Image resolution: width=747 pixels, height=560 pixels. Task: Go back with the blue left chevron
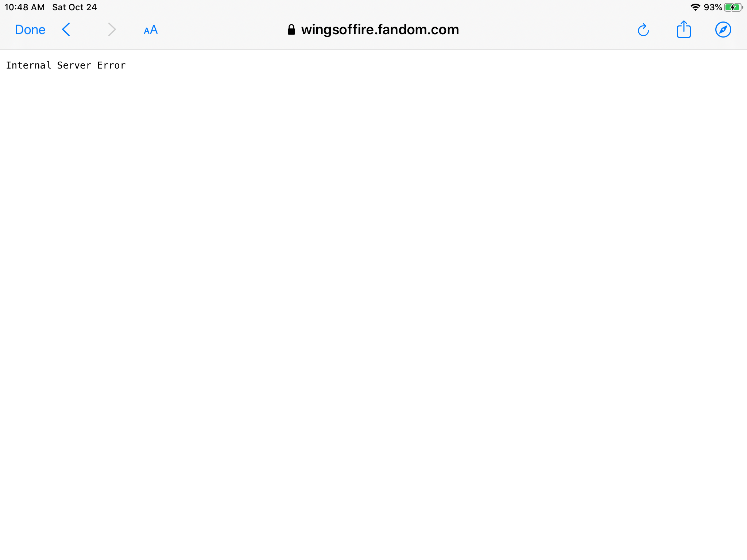[x=66, y=30]
